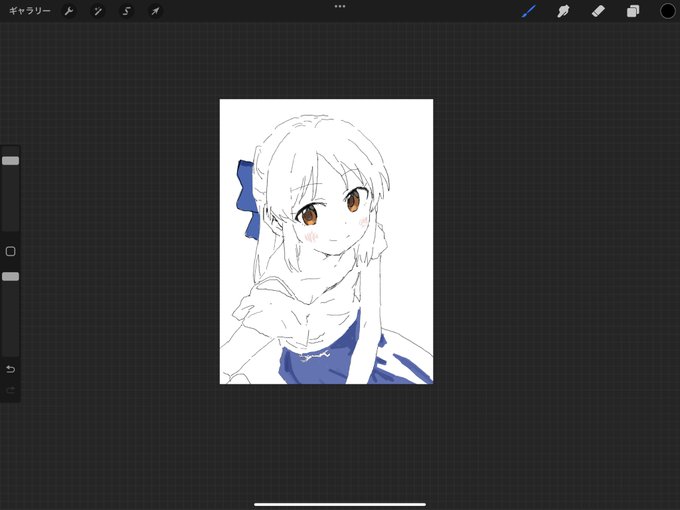Open the Layers panel
Image resolution: width=680 pixels, height=510 pixels.
click(x=633, y=11)
